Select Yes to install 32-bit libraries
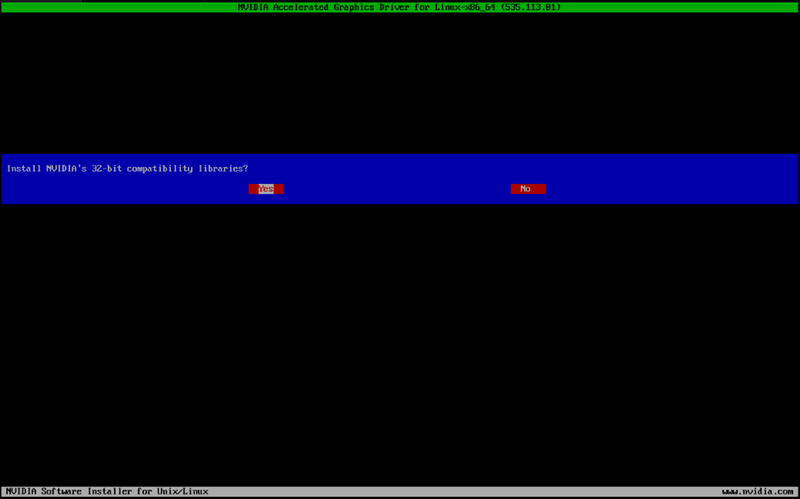Viewport: 800px width, 499px height. (x=266, y=189)
